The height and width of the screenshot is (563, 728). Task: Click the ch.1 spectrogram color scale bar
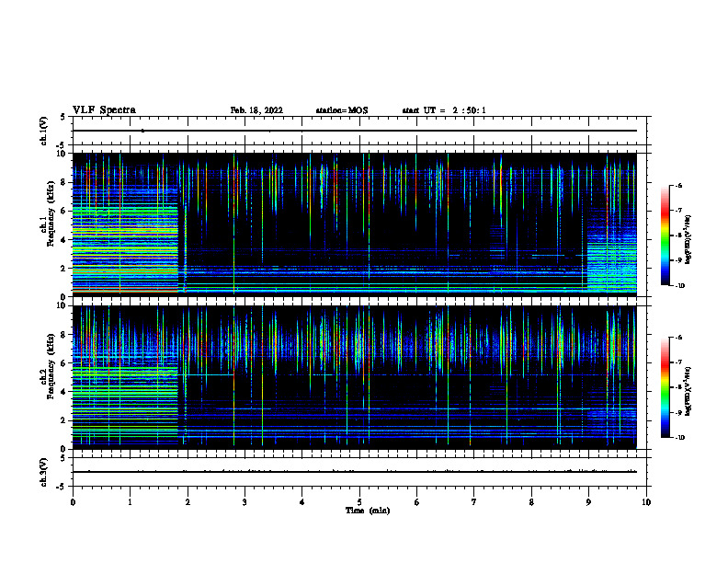point(665,236)
